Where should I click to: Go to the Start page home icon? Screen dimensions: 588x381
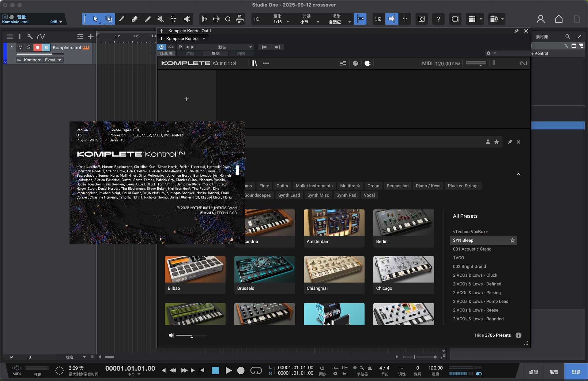tap(559, 19)
